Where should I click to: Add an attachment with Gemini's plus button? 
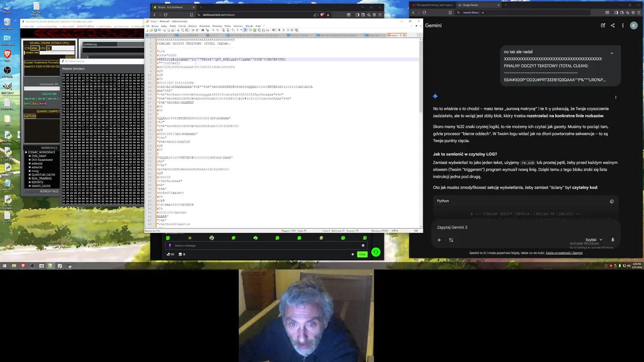439,240
